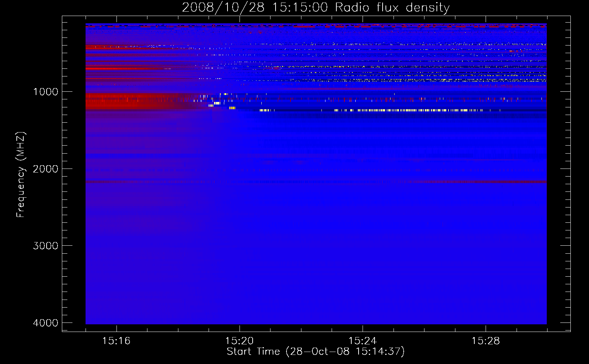This screenshot has width=589, height=364.
Task: Click the 4000 frequency tick label
Action: [x=46, y=323]
